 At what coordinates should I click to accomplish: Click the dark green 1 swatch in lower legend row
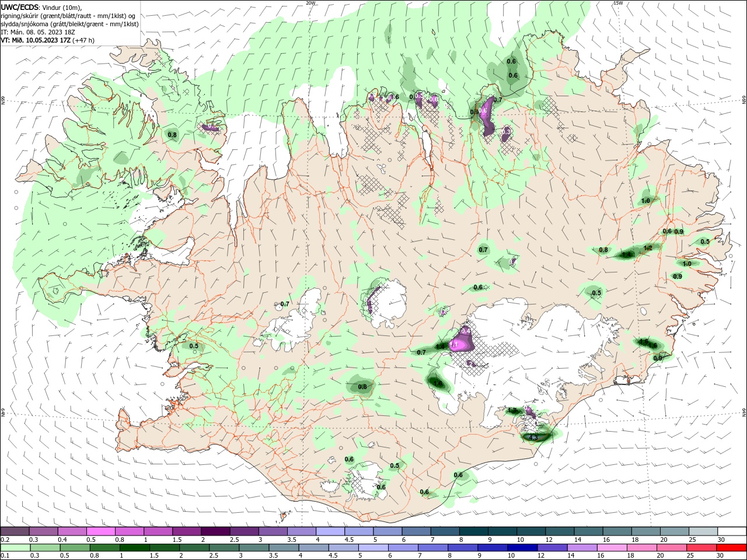point(134,548)
